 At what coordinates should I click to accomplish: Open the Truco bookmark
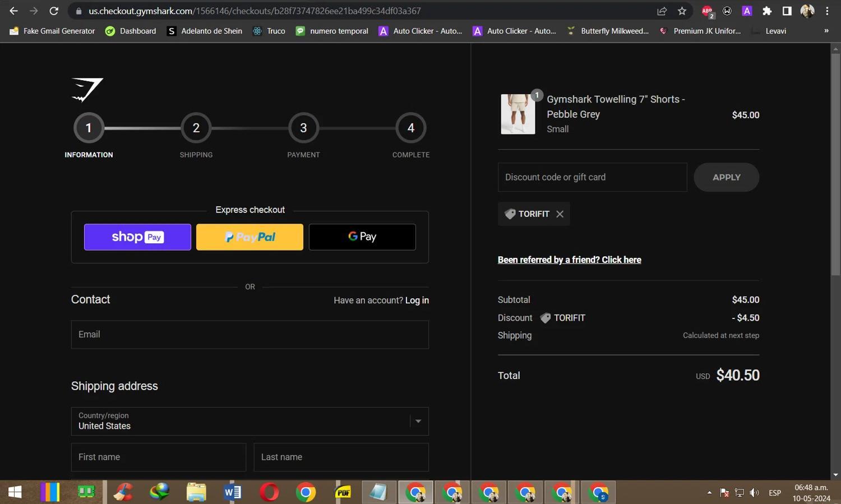click(x=269, y=31)
